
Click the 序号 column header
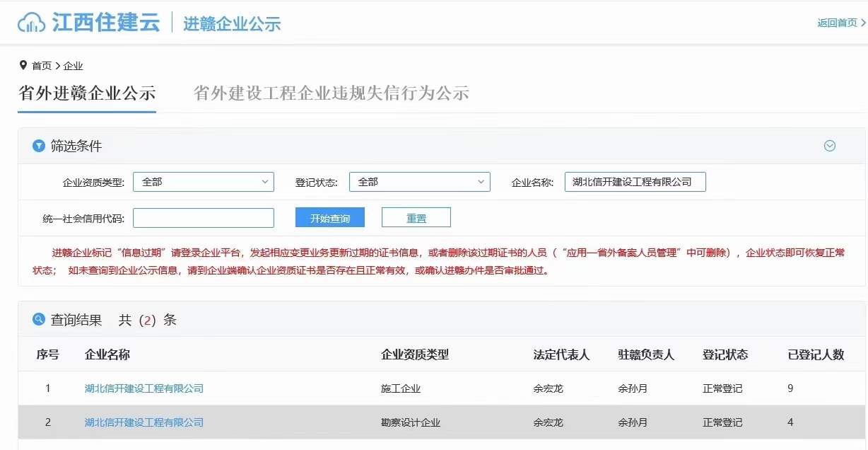pos(47,354)
